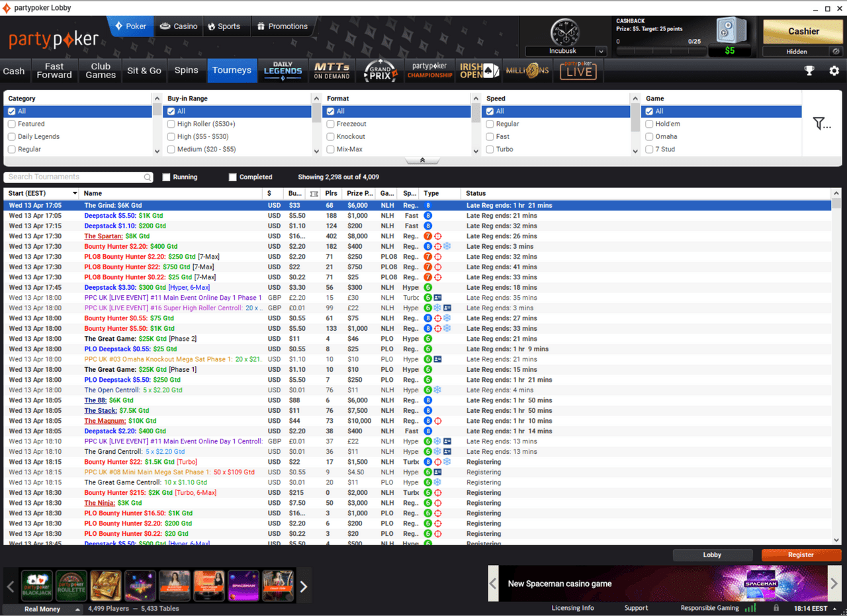
Task: Switch to the Club Games tab
Action: point(101,71)
